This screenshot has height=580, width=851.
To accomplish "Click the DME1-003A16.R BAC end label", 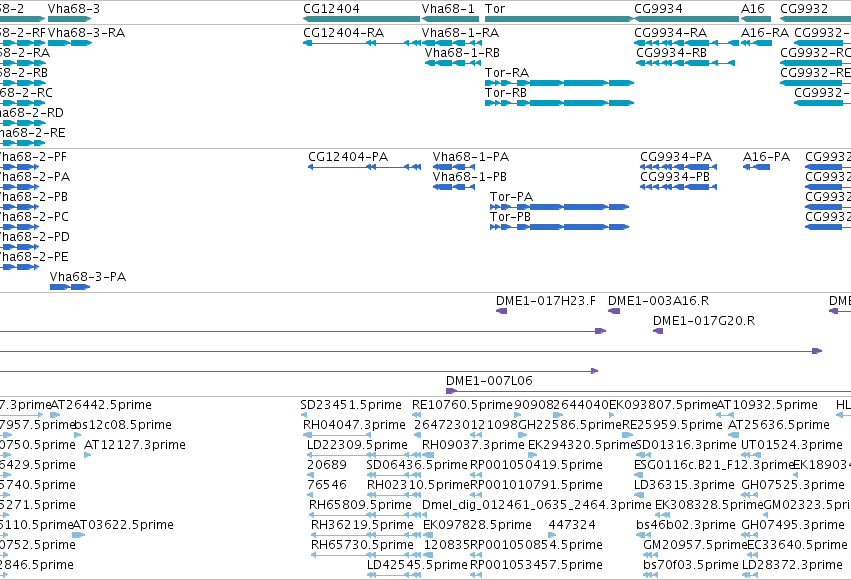I will [x=658, y=301].
